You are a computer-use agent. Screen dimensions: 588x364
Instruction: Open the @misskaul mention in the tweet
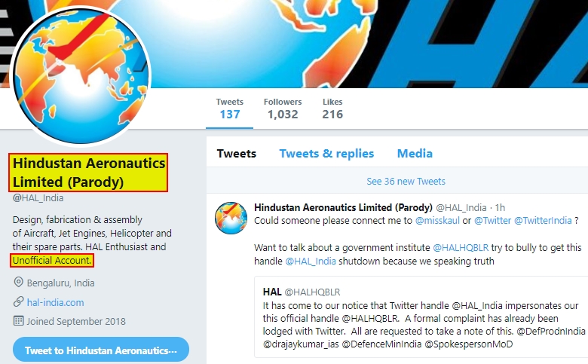pyautogui.click(x=437, y=220)
